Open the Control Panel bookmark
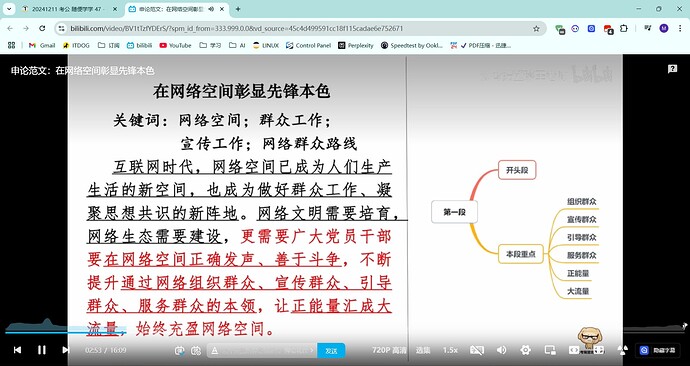690x366 pixels. click(x=308, y=45)
